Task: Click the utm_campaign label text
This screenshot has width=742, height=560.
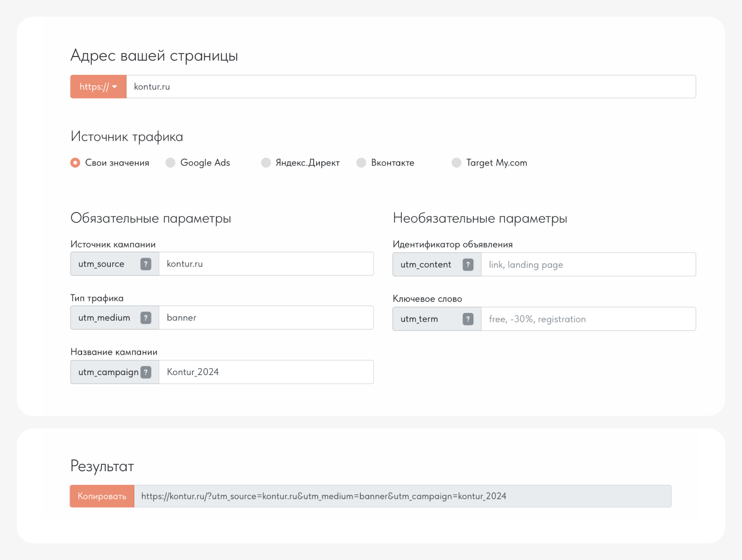Action: tap(108, 372)
